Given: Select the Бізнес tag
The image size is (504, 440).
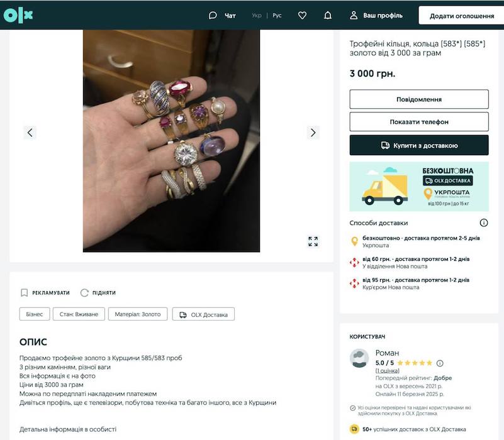Looking at the screenshot, I should coord(35,314).
